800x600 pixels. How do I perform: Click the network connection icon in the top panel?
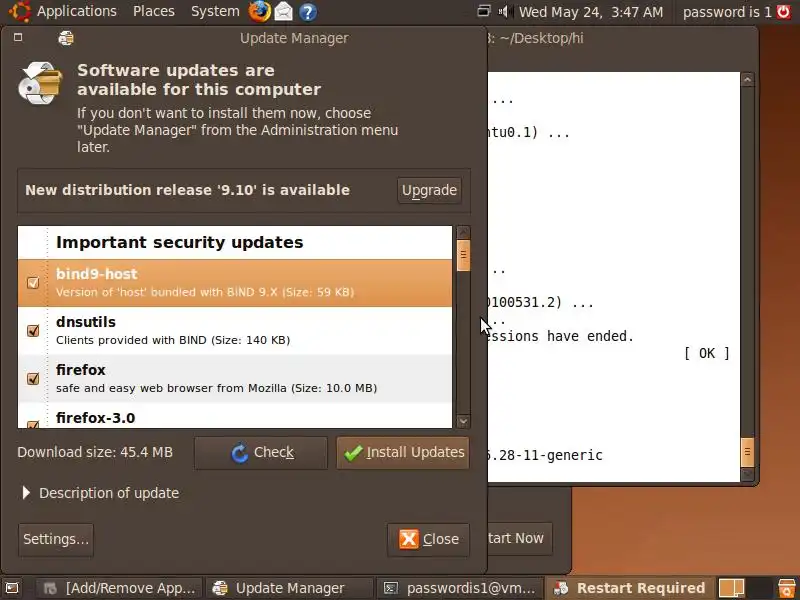(x=484, y=11)
